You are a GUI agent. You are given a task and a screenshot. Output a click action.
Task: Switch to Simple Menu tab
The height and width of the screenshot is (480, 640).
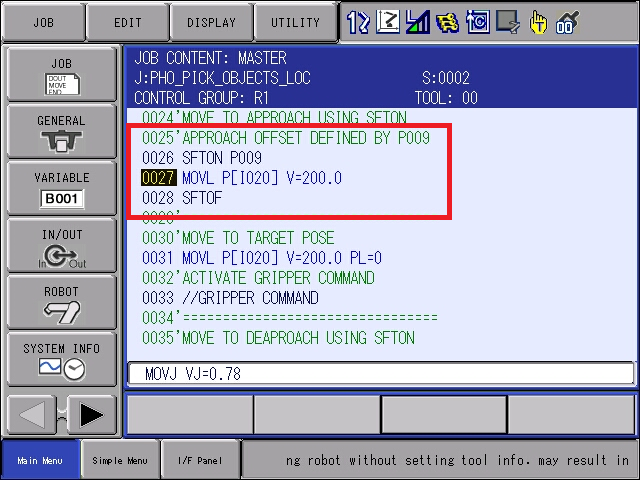[120, 460]
